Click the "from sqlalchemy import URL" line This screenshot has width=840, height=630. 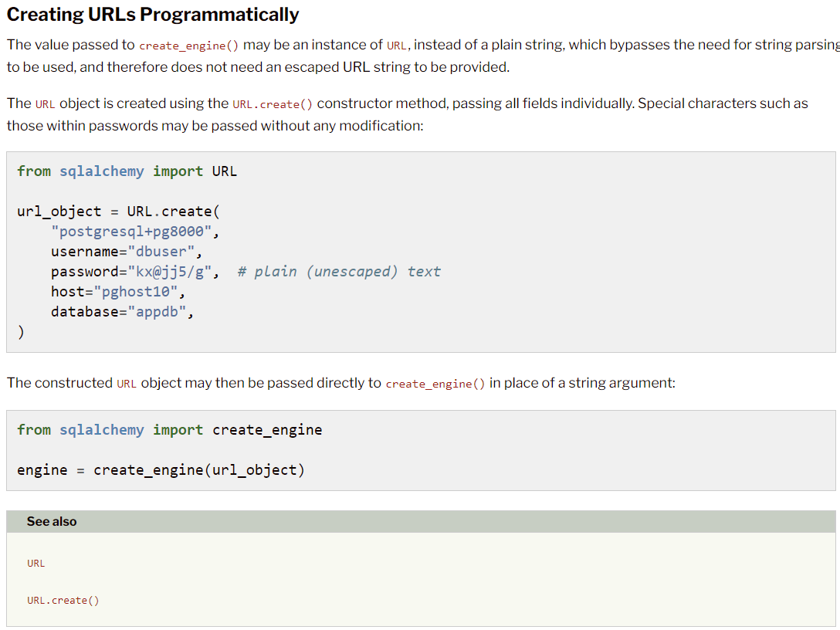tap(127, 171)
